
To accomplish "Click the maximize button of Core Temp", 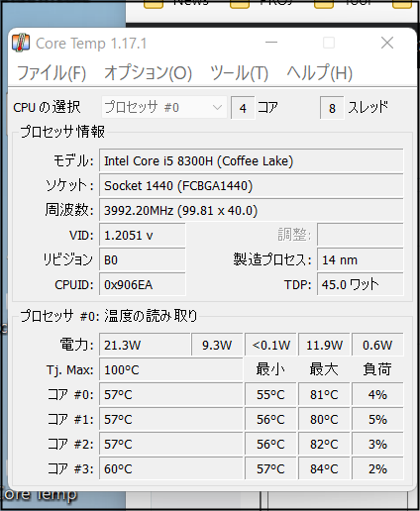I will 329,43.
